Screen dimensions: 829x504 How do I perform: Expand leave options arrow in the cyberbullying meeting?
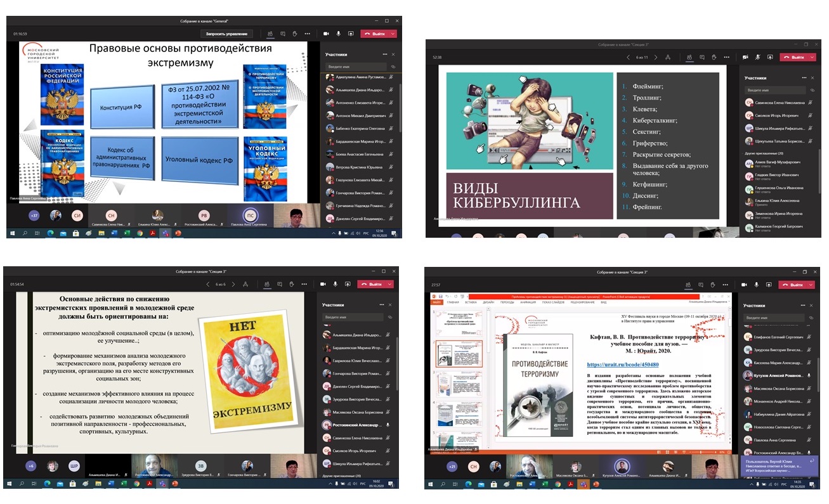813,57
